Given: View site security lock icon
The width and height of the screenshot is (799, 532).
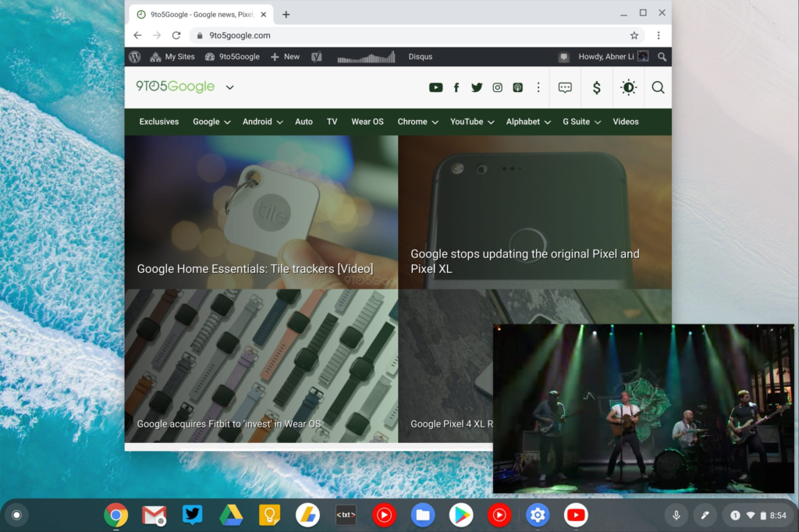Looking at the screenshot, I should pos(200,35).
